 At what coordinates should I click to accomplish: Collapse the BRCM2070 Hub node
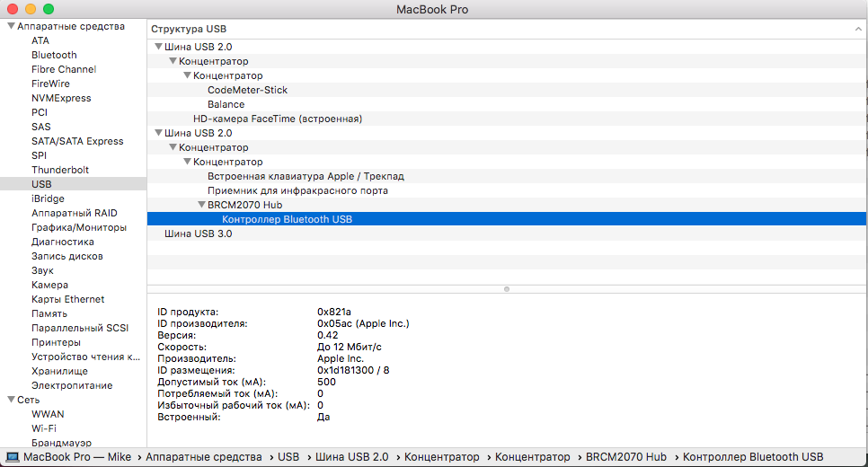(x=201, y=205)
